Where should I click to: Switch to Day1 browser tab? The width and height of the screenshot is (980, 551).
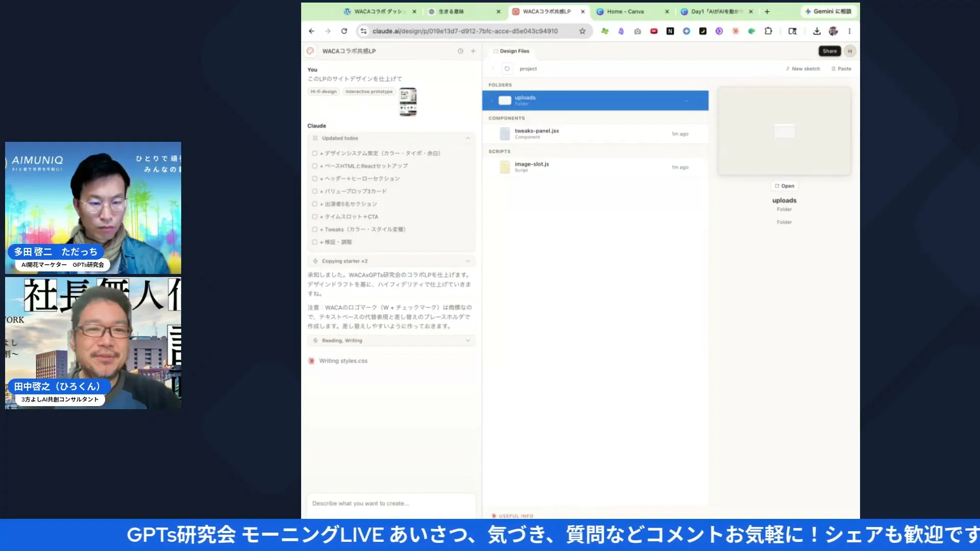(x=716, y=11)
